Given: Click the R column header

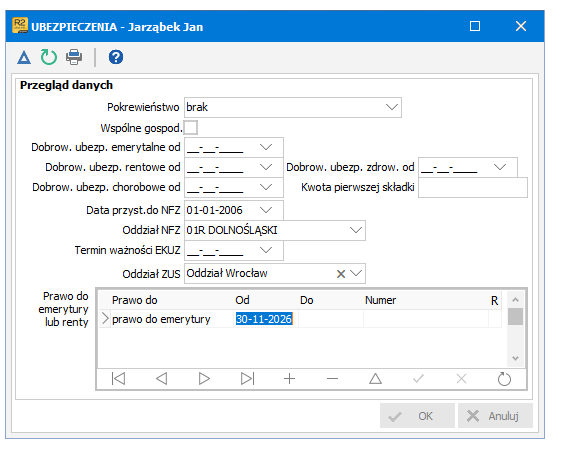Looking at the screenshot, I should click(494, 300).
